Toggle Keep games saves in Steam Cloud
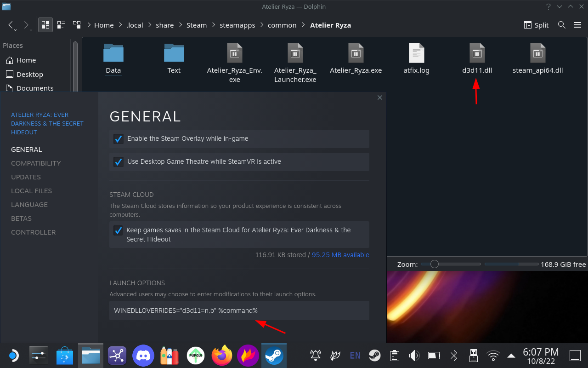 pyautogui.click(x=119, y=230)
